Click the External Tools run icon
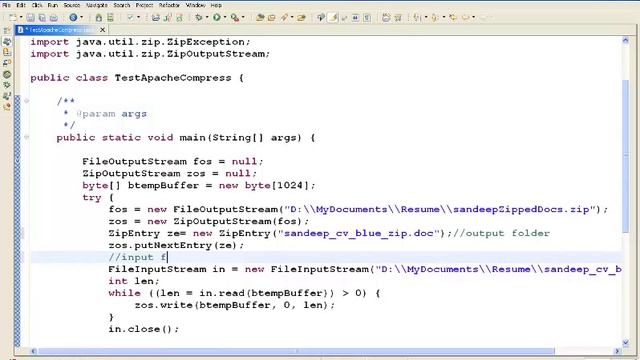This screenshot has height=360, width=640. [235, 18]
